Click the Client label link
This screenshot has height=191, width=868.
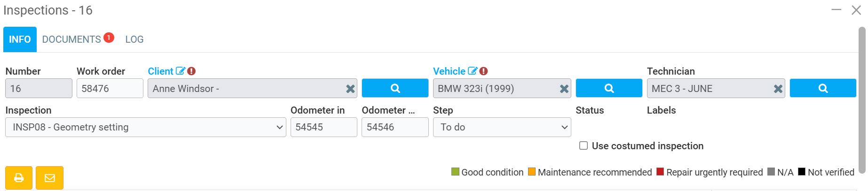pos(160,71)
